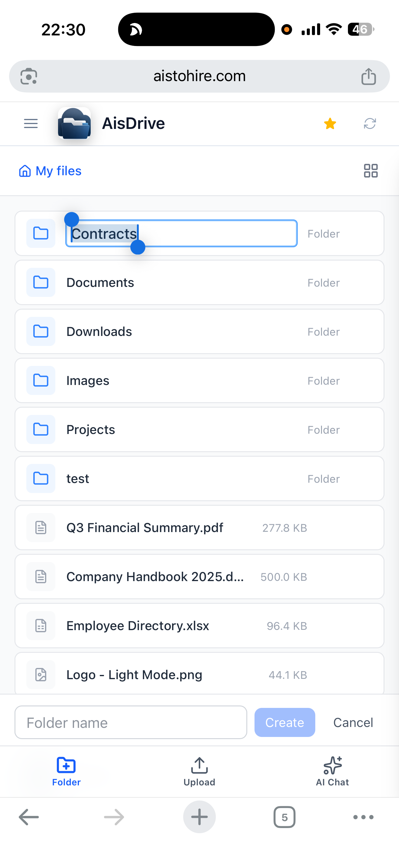The width and height of the screenshot is (399, 868).
Task: Open the Images folder
Action: coord(199,380)
